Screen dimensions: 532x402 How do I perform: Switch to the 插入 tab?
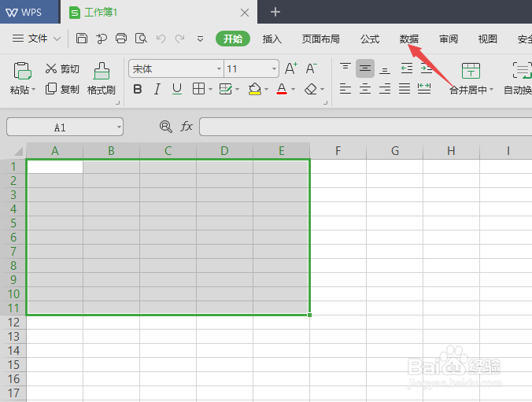coord(272,39)
